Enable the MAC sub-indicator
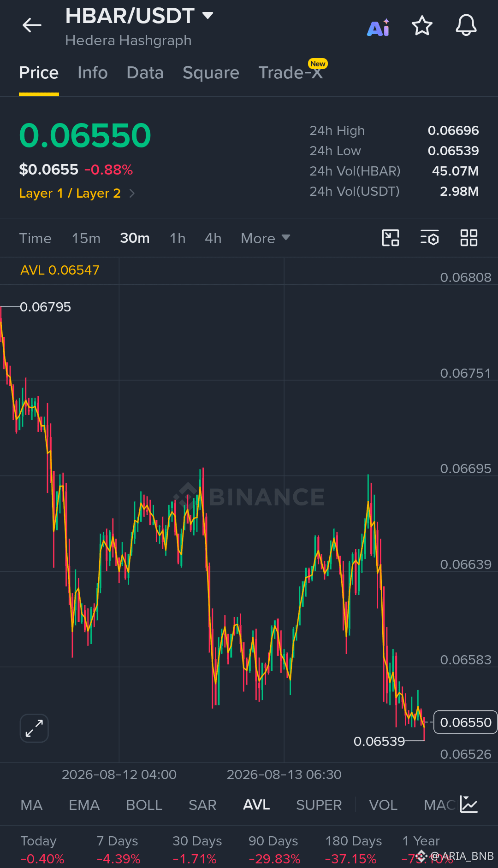 (440, 805)
